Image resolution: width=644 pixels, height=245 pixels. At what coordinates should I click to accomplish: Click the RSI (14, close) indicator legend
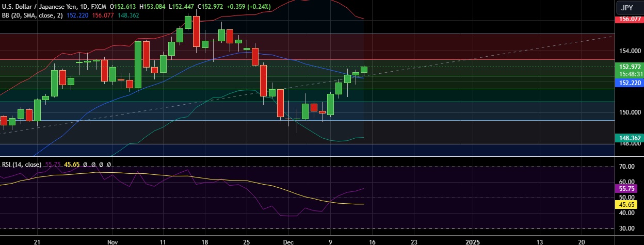click(22, 165)
